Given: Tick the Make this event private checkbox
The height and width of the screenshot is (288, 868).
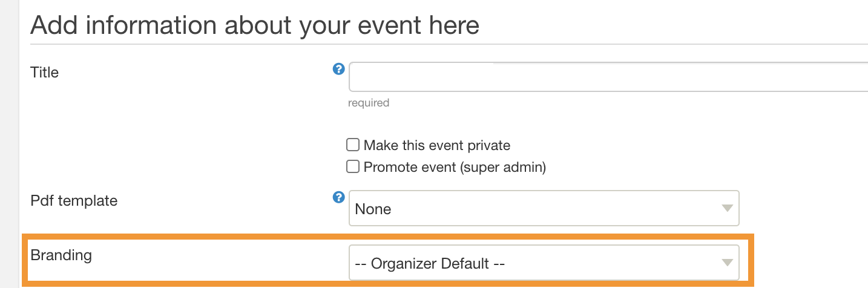Looking at the screenshot, I should (x=352, y=145).
